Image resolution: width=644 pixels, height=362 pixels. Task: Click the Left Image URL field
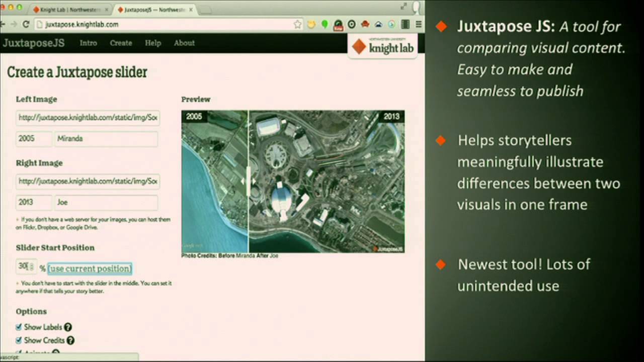[x=88, y=118]
